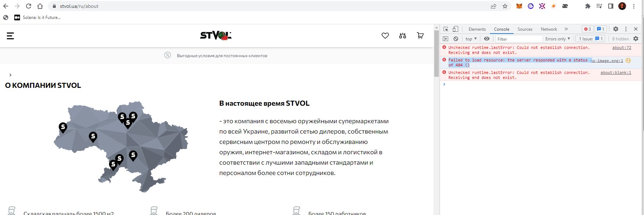
Task: Open DevTools settings gear
Action: click(615, 29)
